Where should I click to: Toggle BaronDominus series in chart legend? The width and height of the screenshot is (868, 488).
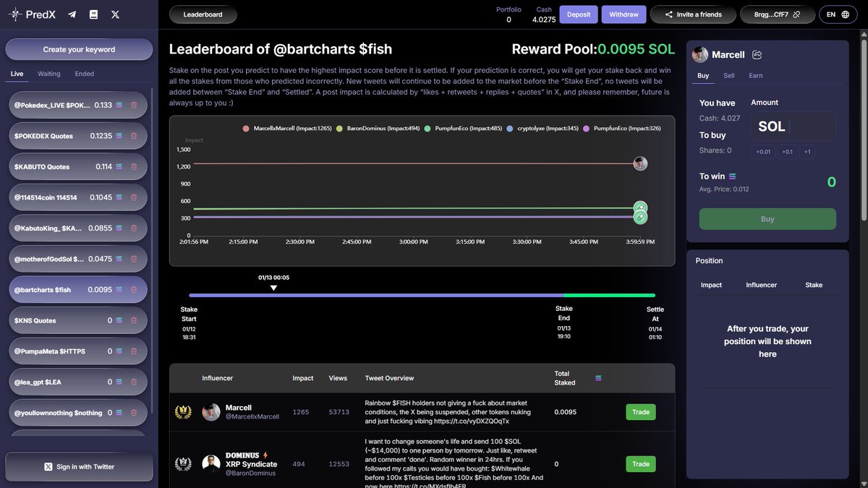[x=378, y=128]
